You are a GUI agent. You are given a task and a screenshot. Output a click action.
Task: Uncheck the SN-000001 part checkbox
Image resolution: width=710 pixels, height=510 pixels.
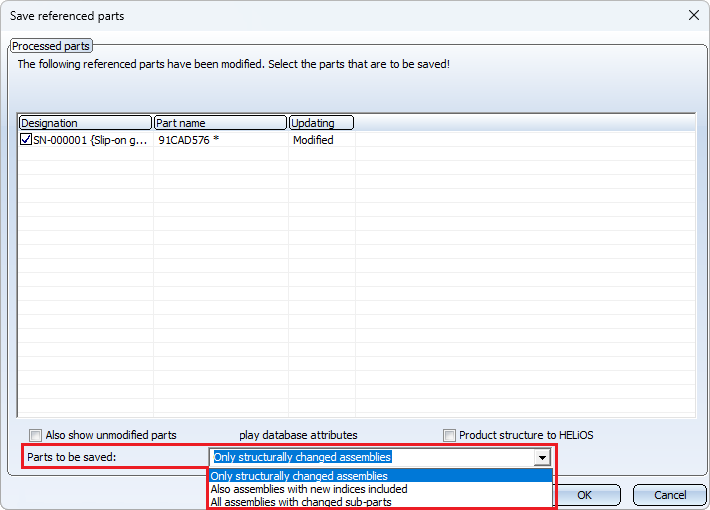[x=26, y=140]
